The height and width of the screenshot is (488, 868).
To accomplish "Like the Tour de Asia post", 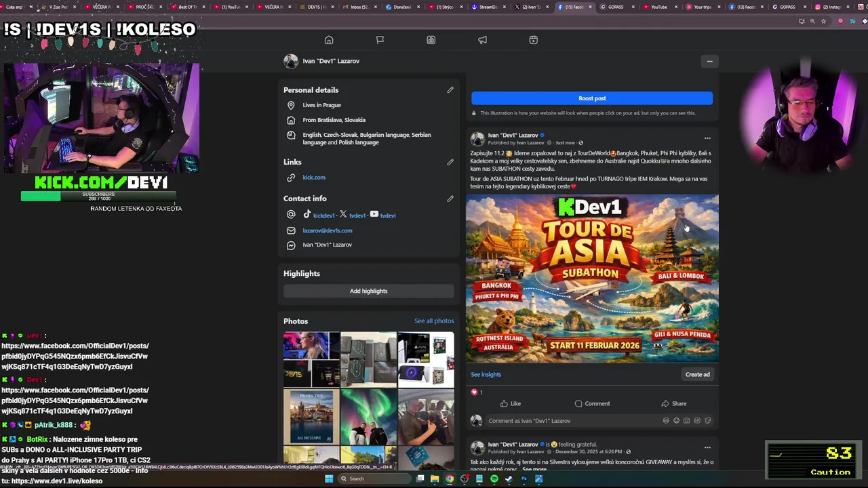I will (510, 403).
